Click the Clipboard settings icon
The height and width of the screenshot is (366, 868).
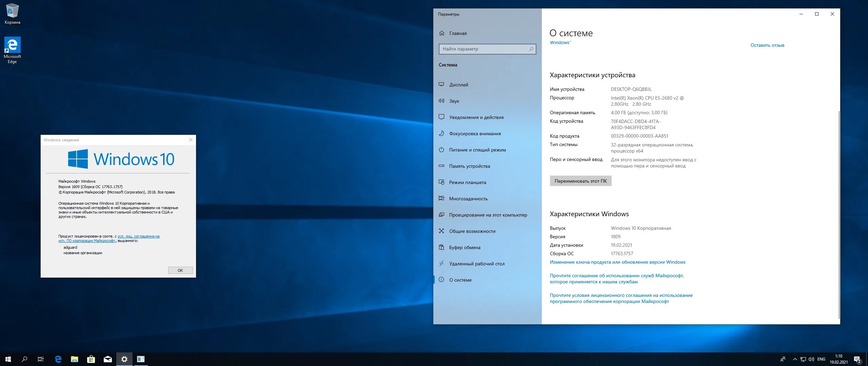441,247
